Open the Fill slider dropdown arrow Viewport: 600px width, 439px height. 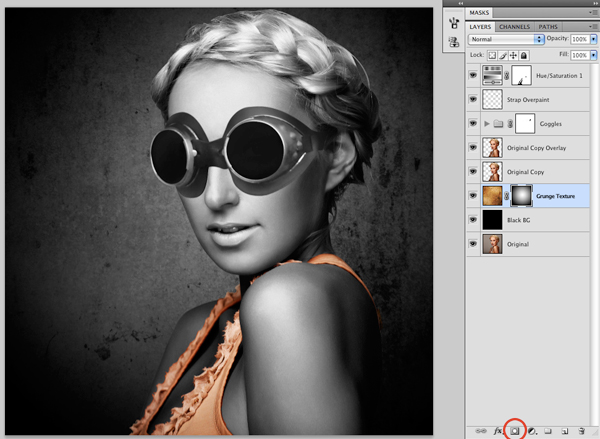click(593, 55)
